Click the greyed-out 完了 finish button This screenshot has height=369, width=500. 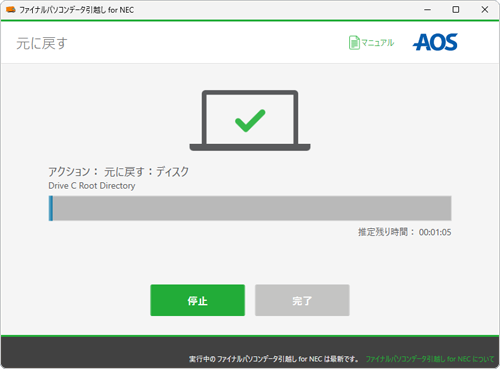click(x=302, y=300)
